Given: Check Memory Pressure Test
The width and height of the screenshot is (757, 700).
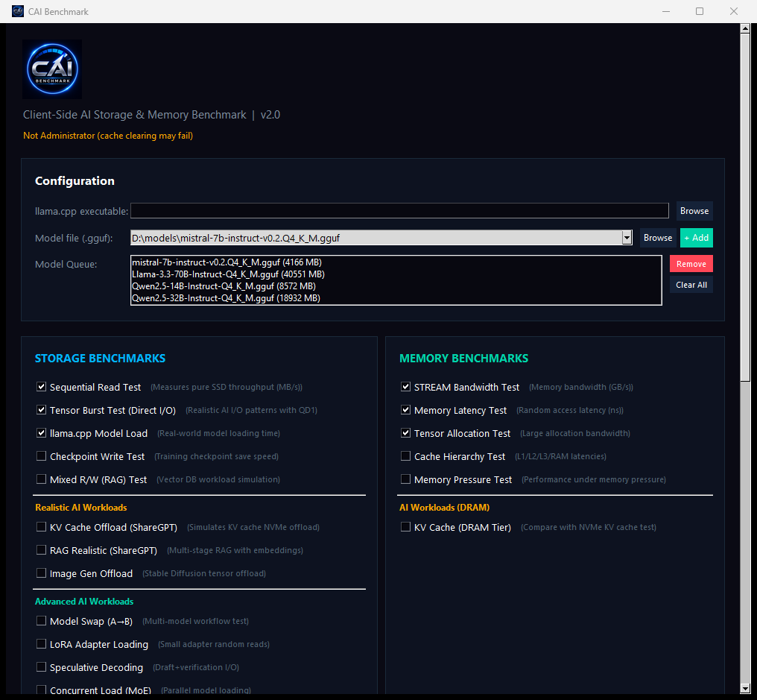Looking at the screenshot, I should (x=405, y=479).
